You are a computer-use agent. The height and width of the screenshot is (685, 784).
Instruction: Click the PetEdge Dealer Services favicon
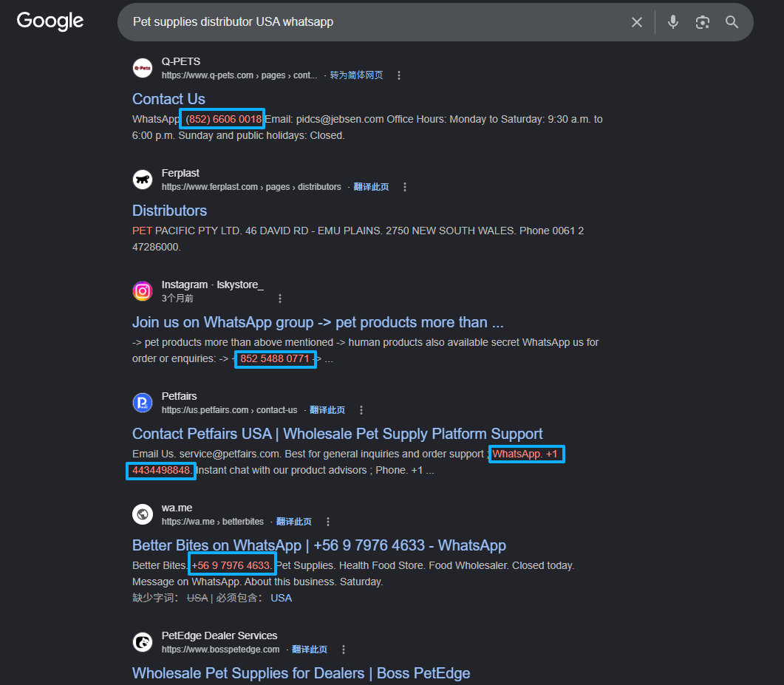pyautogui.click(x=143, y=642)
